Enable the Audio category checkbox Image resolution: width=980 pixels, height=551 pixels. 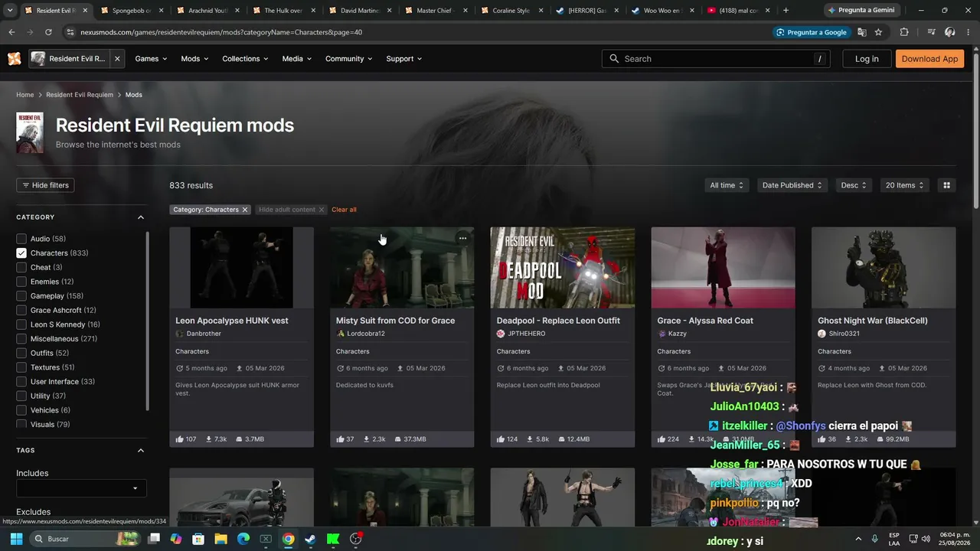pyautogui.click(x=21, y=239)
